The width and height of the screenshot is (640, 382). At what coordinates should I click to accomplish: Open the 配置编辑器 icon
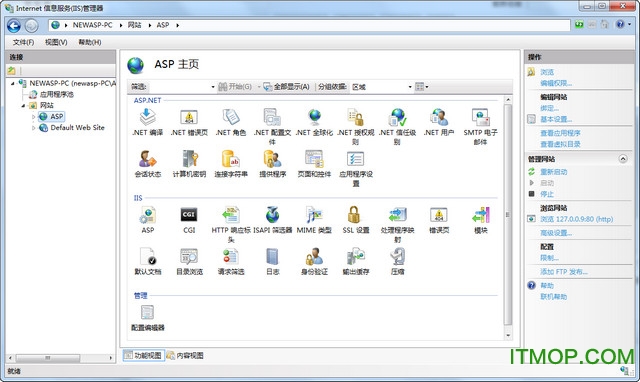(147, 312)
